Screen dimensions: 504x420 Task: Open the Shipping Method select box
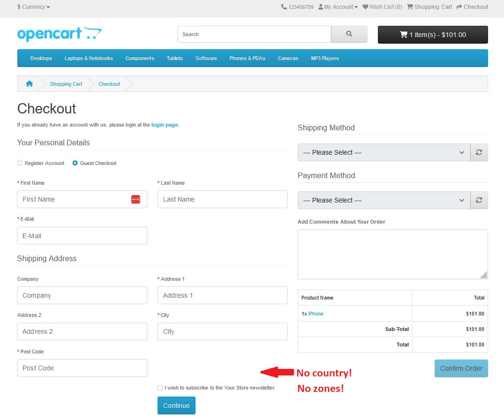(x=384, y=152)
